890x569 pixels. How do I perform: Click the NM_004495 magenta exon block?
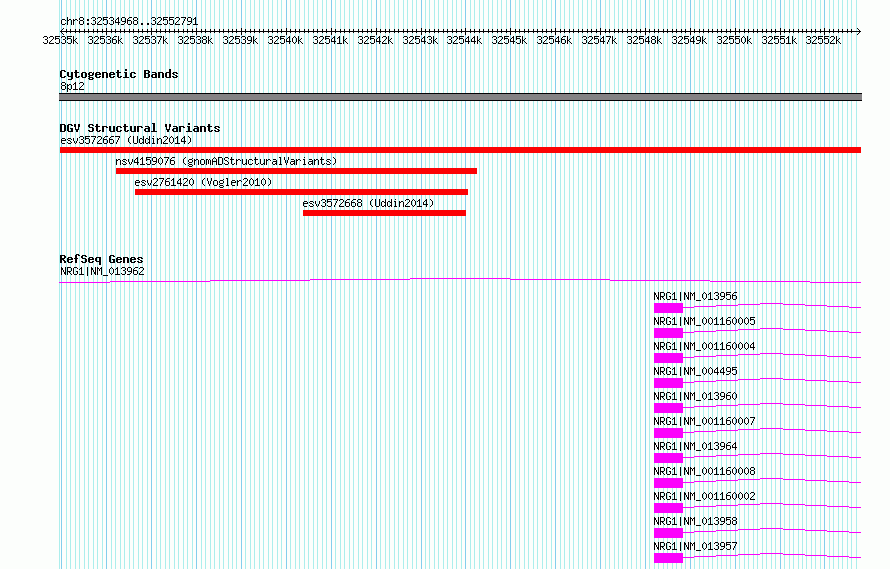(668, 383)
